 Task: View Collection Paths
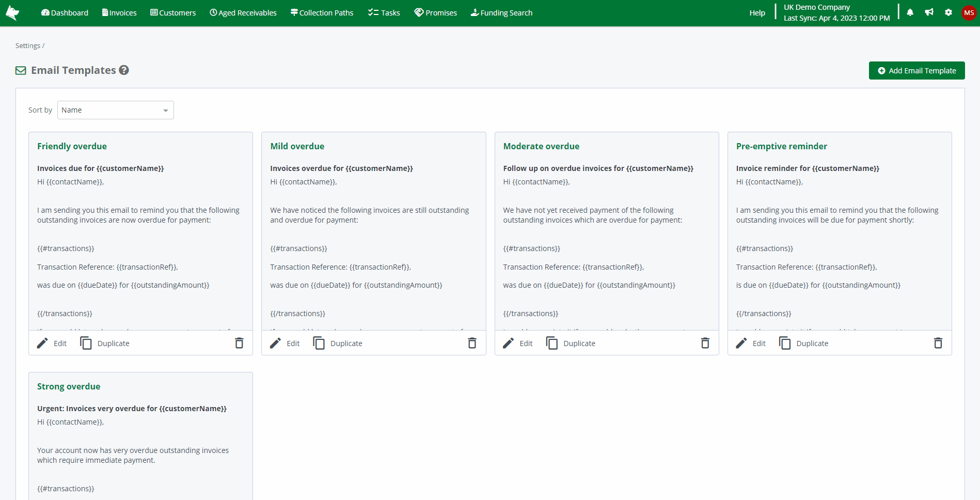coord(321,12)
